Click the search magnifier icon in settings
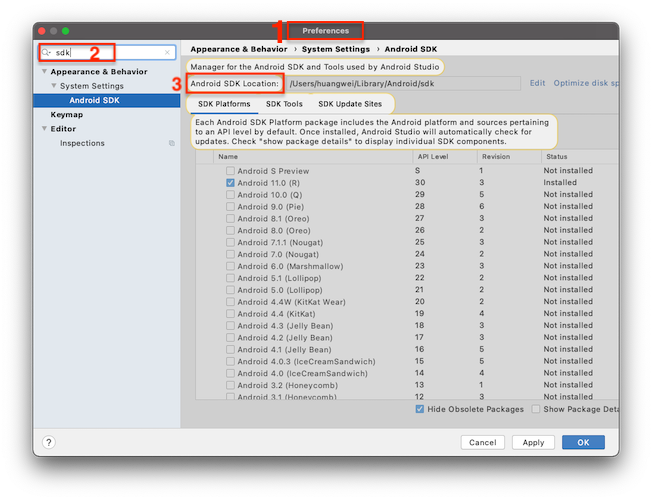The image size is (652, 500). pos(47,52)
